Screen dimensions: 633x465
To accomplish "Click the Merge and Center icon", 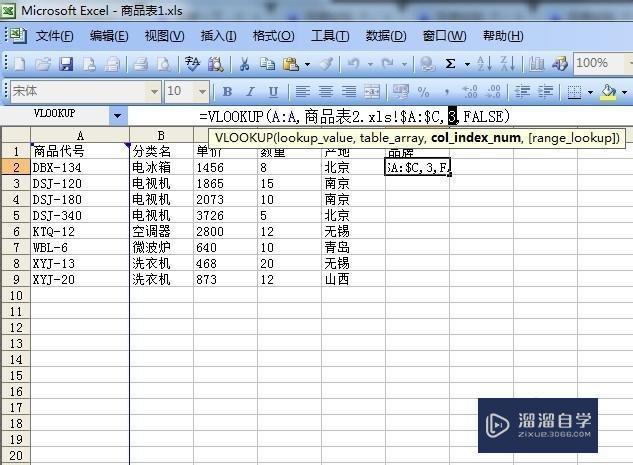I will (372, 92).
